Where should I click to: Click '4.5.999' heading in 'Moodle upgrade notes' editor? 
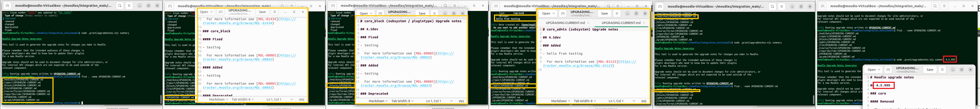tap(883, 85)
